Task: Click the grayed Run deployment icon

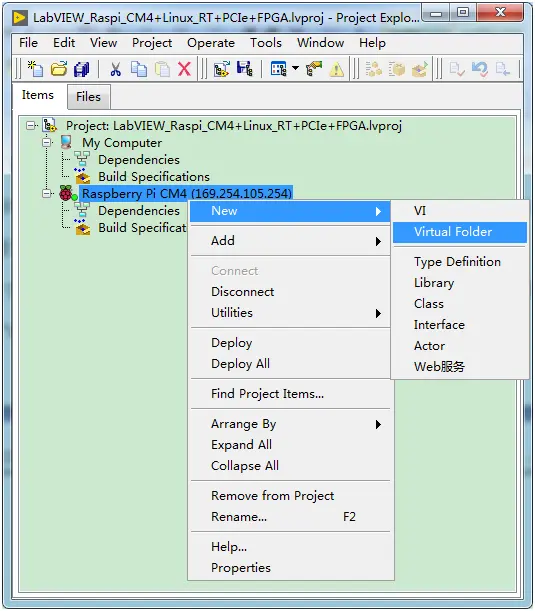Action: pyautogui.click(x=420, y=69)
